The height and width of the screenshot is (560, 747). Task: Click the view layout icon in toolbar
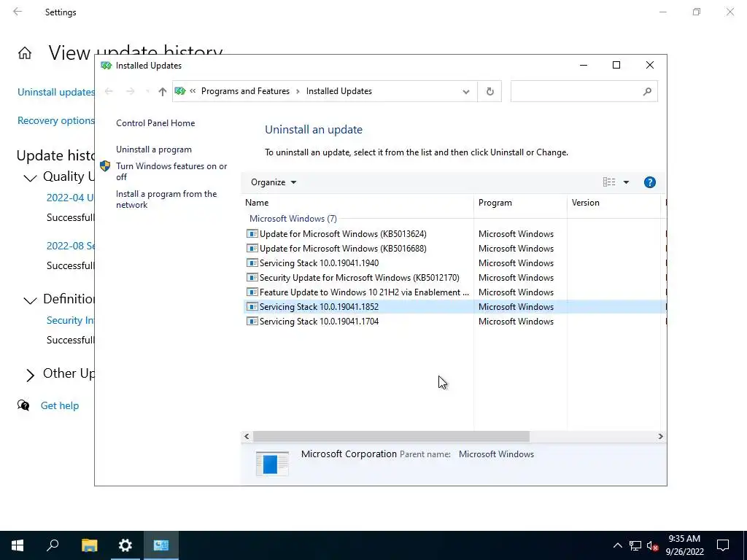coord(609,182)
